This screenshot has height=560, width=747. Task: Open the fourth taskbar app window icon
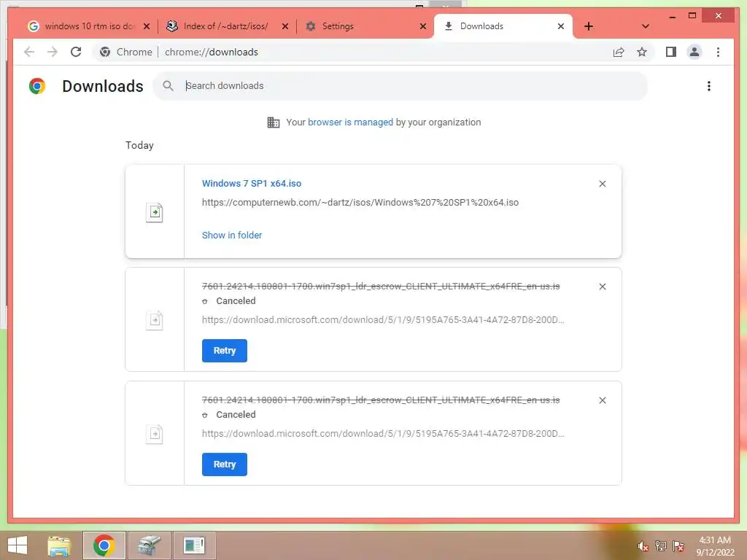point(194,545)
